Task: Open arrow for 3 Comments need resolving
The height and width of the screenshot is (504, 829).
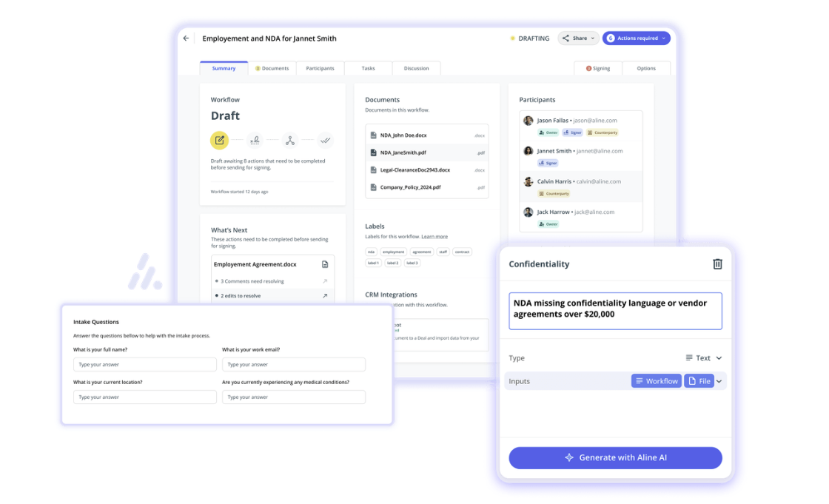Action: (x=325, y=281)
